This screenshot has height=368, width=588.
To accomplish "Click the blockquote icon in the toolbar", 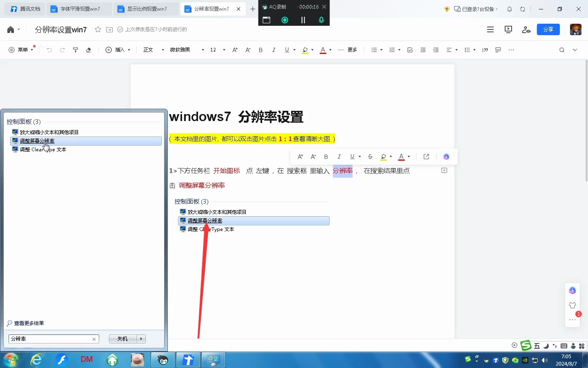I will pyautogui.click(x=485, y=50).
